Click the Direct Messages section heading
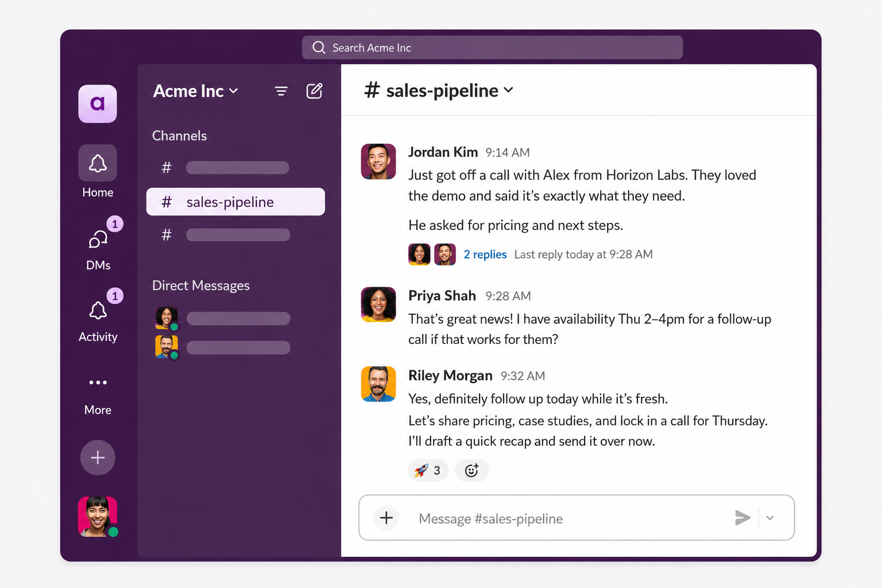 click(201, 285)
